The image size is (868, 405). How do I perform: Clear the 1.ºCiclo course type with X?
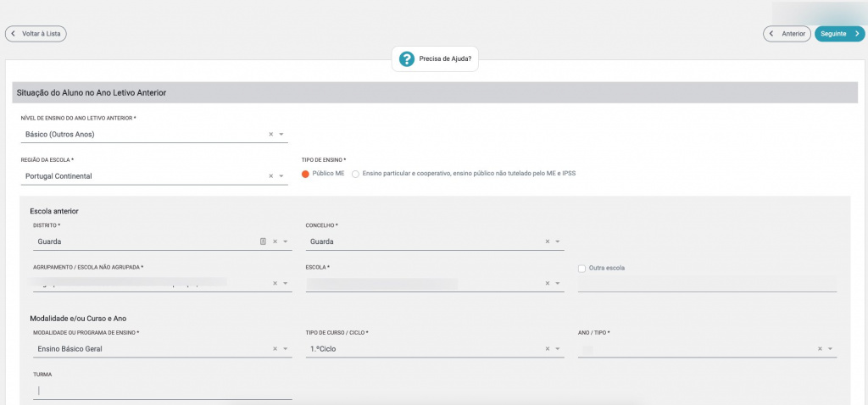[x=548, y=348]
